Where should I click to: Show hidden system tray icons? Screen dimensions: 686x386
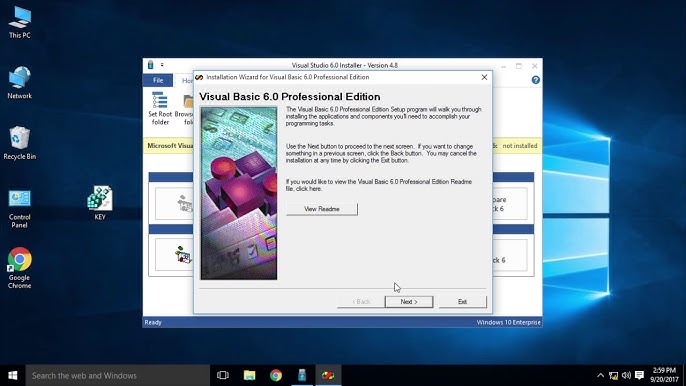tap(600, 375)
